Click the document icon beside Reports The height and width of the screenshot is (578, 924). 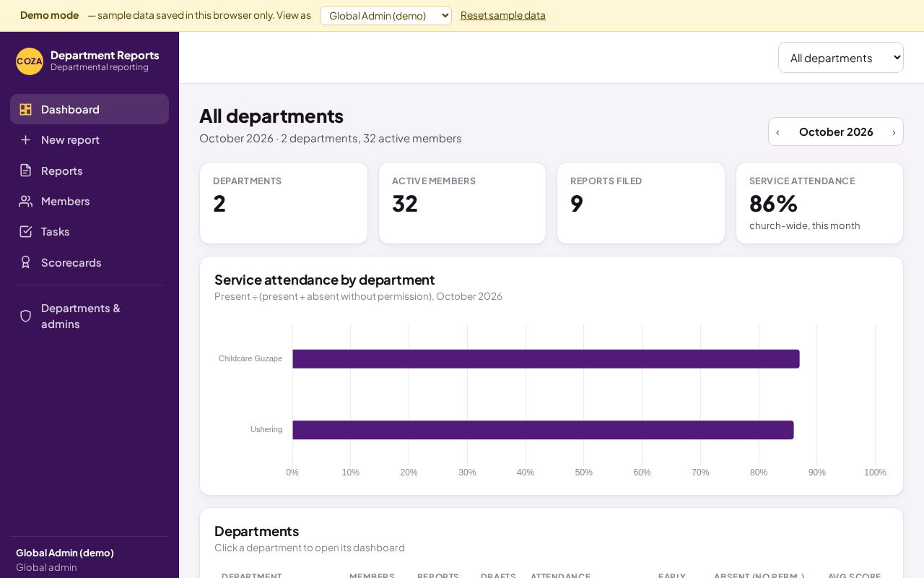[x=26, y=171]
